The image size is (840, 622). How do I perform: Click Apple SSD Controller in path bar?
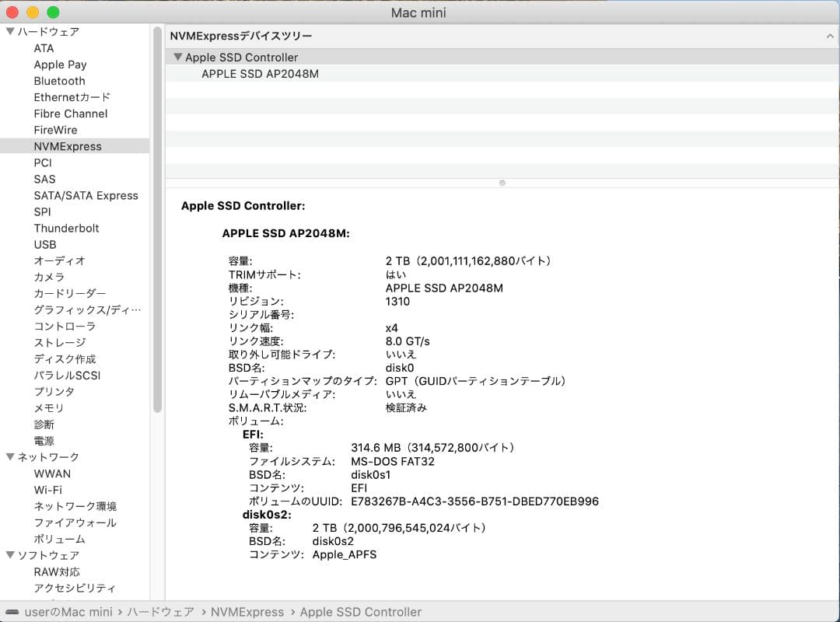(361, 612)
